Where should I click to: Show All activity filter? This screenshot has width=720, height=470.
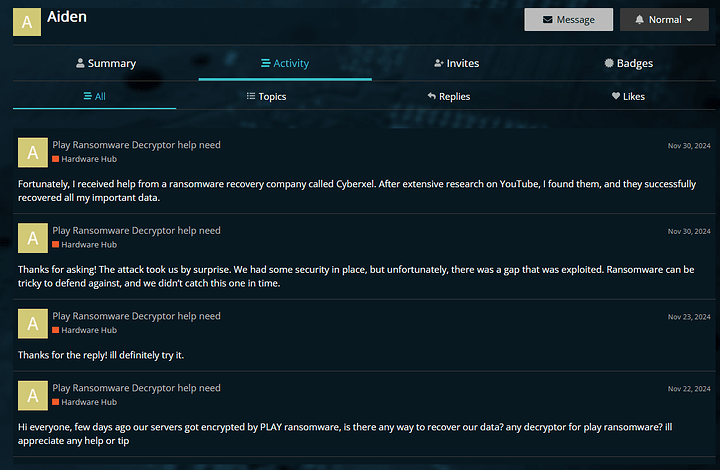(94, 96)
